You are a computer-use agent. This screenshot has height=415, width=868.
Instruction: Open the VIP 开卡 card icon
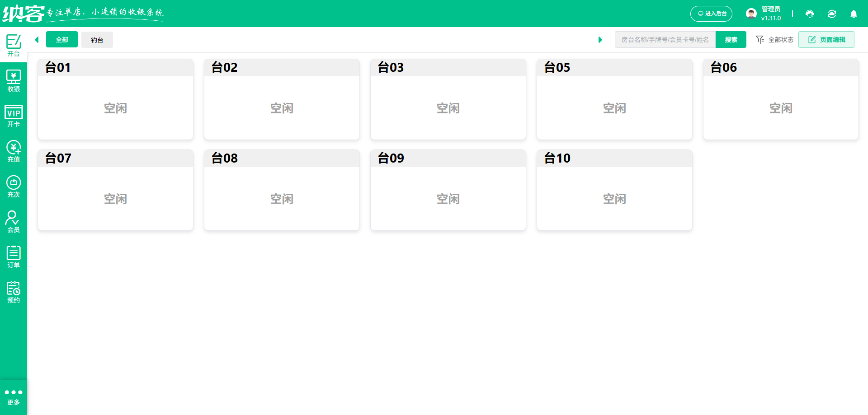[14, 116]
